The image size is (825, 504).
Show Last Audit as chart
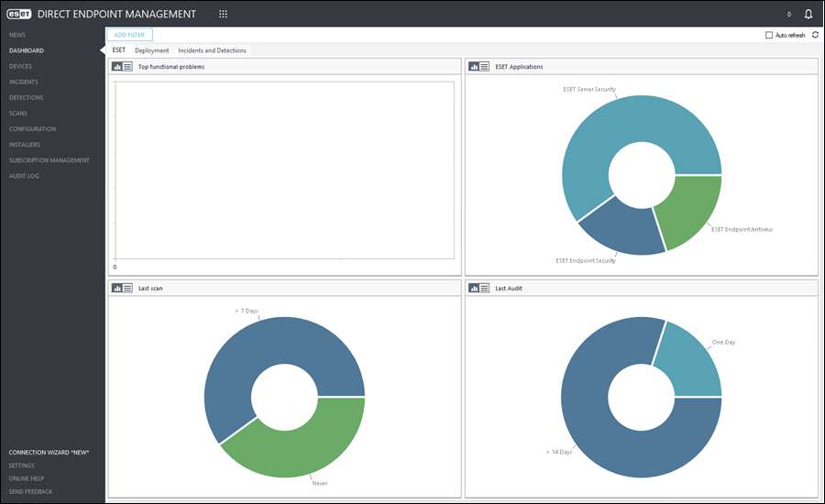coord(474,289)
